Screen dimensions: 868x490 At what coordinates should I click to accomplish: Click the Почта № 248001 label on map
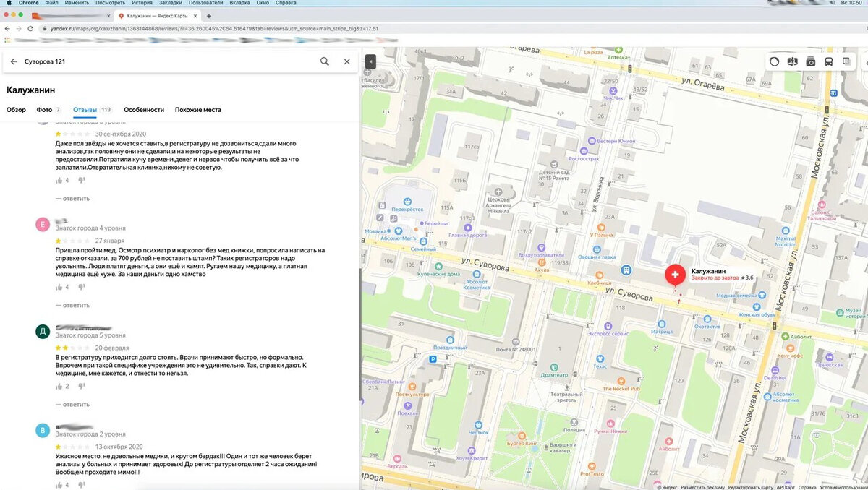517,349
